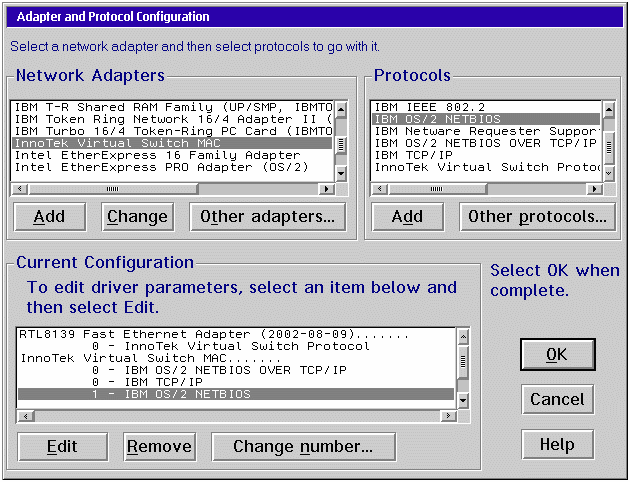The width and height of the screenshot is (630, 482).
Task: Select InnoTek Virtual Switch MAC in adapters list
Action: 172,143
